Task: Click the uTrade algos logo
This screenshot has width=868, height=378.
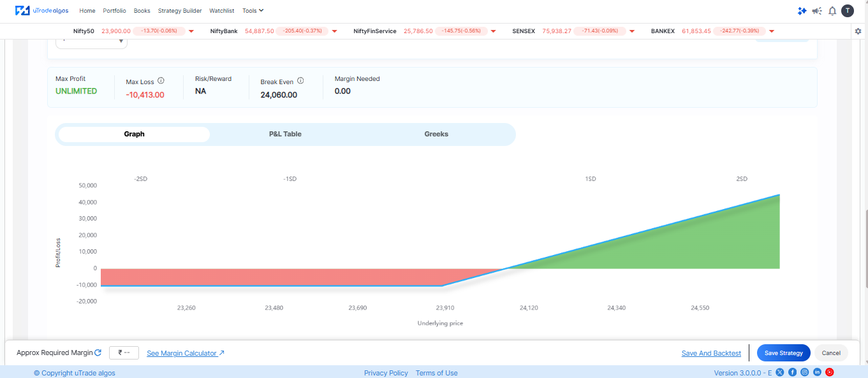Action: click(x=42, y=11)
